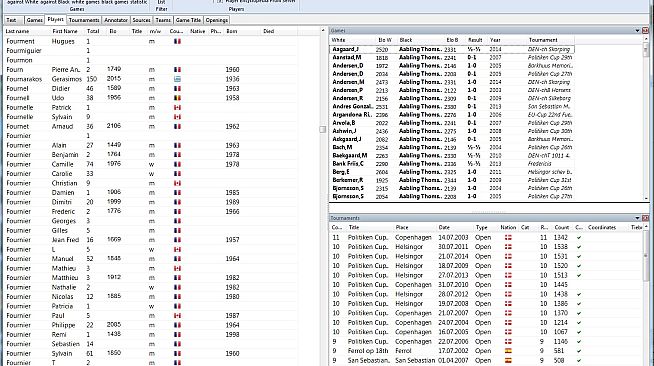Open the Tournaments panel dropdown arrow
Viewport: 654px width, 366px height.
click(x=637, y=218)
